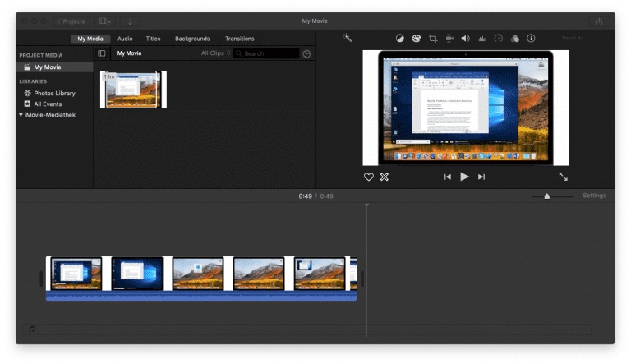Click the timeline playhead marker

point(366,205)
